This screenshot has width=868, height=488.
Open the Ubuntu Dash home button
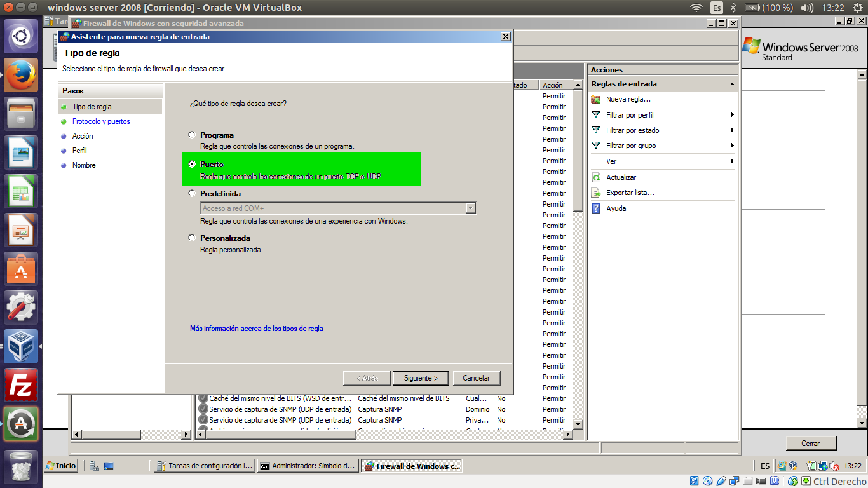pyautogui.click(x=22, y=36)
